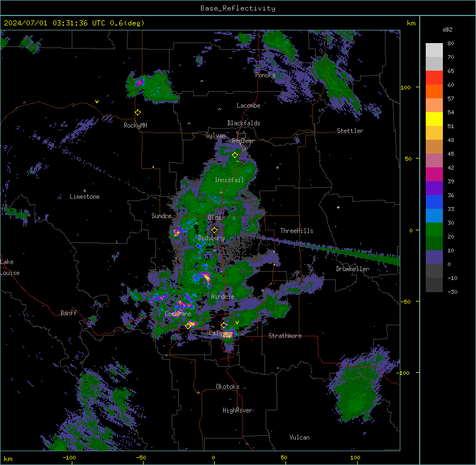Click the Olds city label
The width and height of the screenshot is (476, 465).
[214, 218]
